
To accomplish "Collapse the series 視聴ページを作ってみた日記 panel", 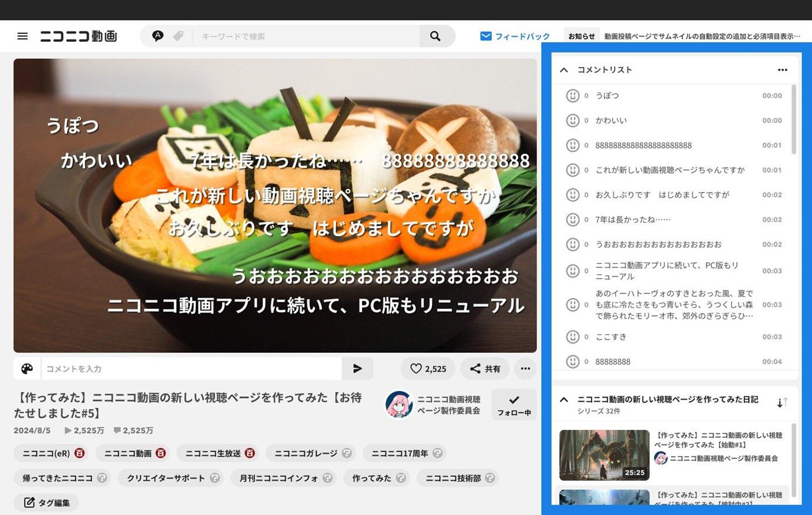I will 564,400.
